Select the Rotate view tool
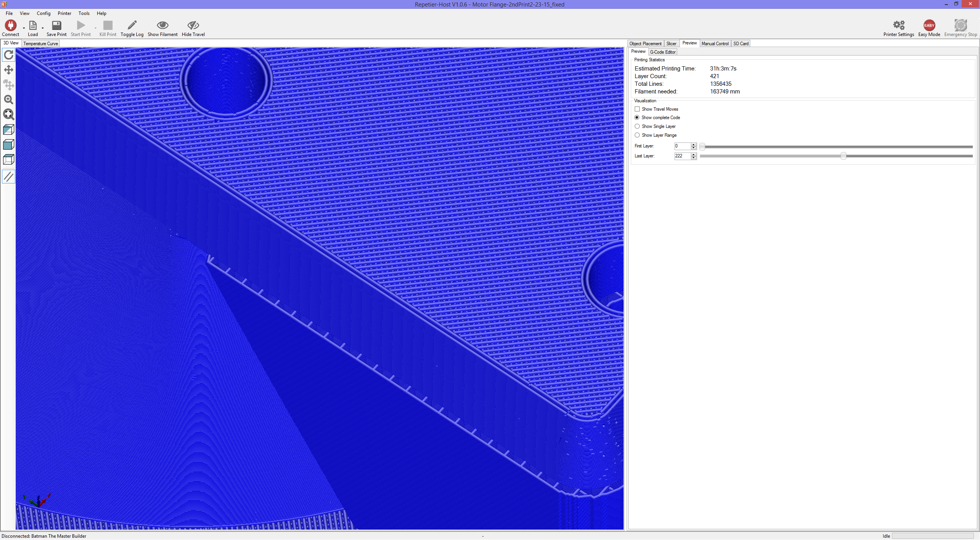 8,55
